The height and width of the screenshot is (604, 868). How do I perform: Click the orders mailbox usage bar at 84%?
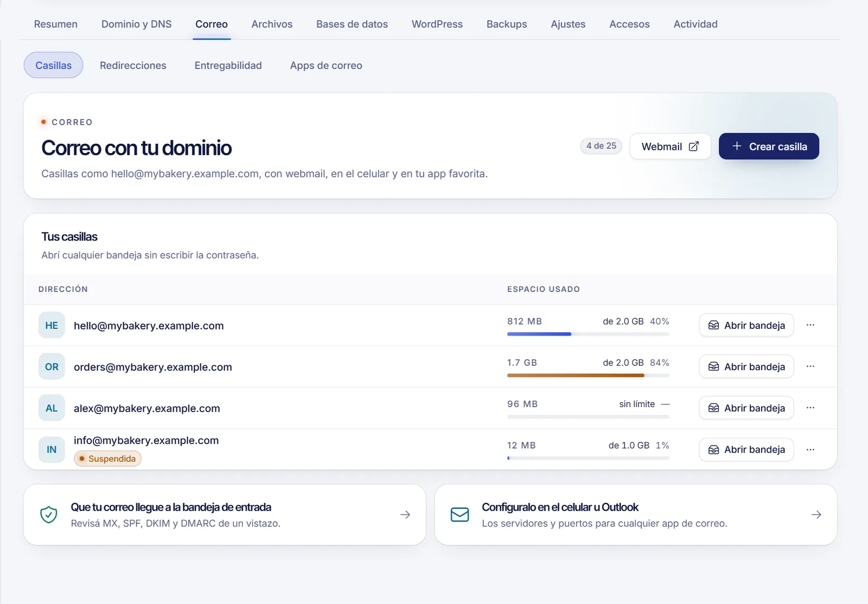click(x=588, y=376)
